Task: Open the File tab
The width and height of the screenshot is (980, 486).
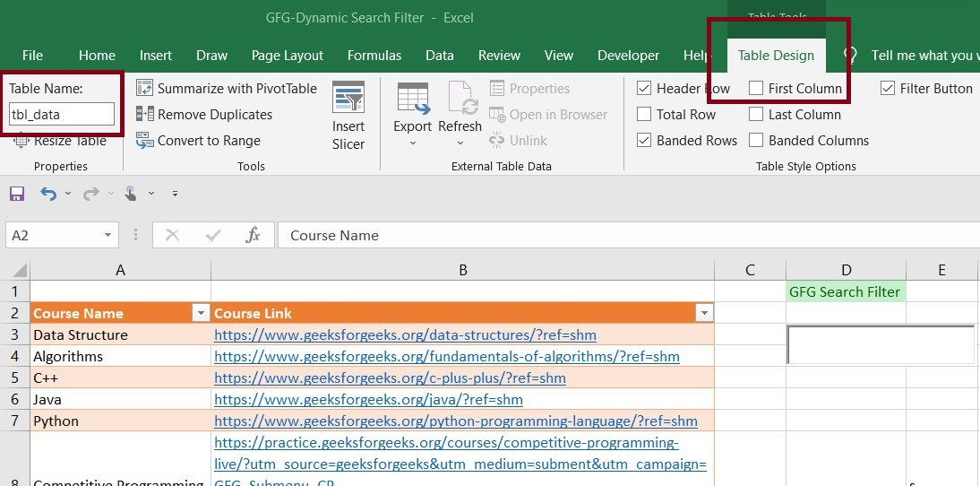Action: pyautogui.click(x=32, y=55)
